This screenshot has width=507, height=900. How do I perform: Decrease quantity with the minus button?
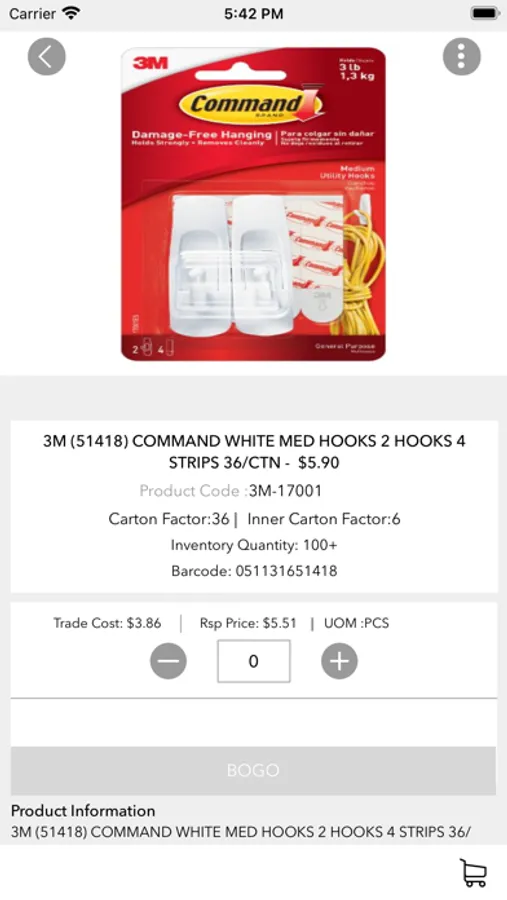pyautogui.click(x=168, y=661)
